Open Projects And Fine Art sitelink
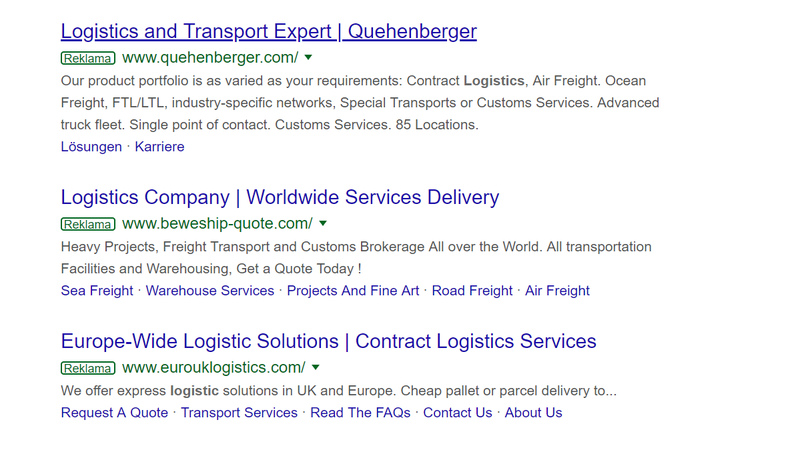 coord(353,291)
